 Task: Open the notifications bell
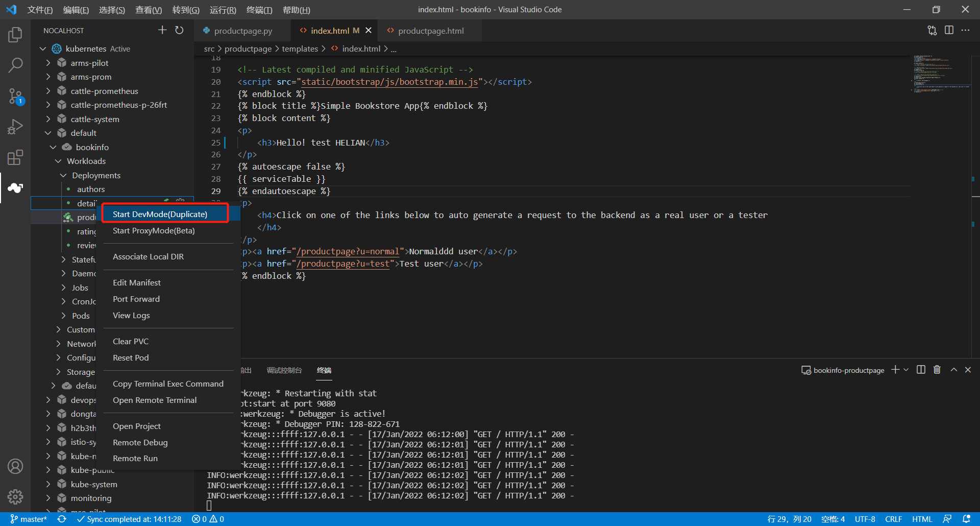[966, 519]
